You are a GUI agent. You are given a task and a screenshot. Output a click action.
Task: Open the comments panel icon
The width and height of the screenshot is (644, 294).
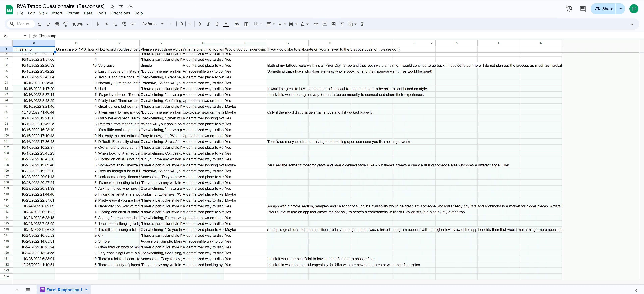582,9
